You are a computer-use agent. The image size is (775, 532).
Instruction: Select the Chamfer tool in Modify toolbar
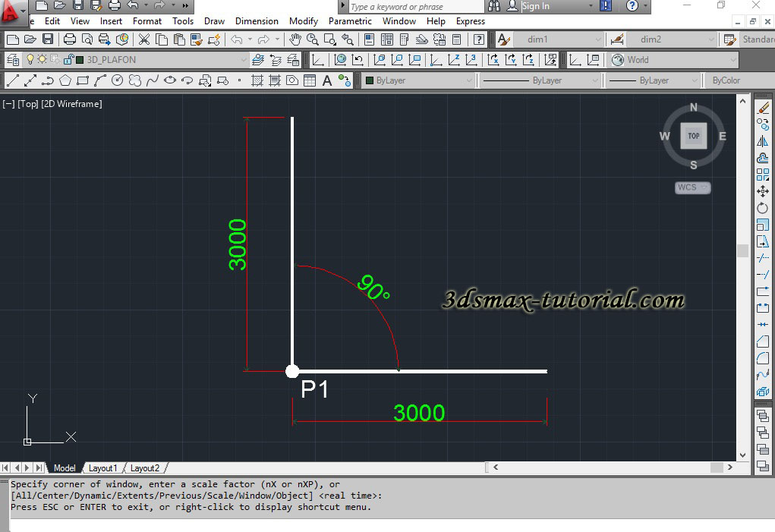(x=763, y=341)
